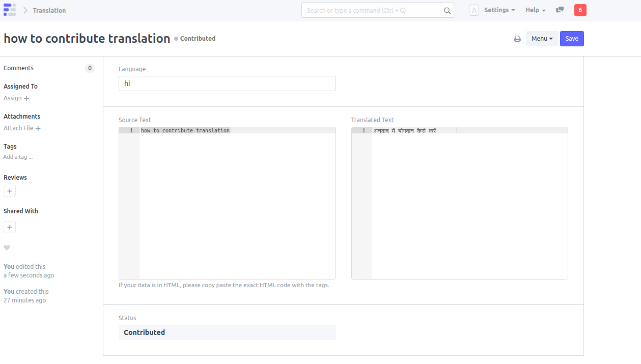The width and height of the screenshot is (641, 364).
Task: Click the Add a tag field
Action: [x=18, y=157]
